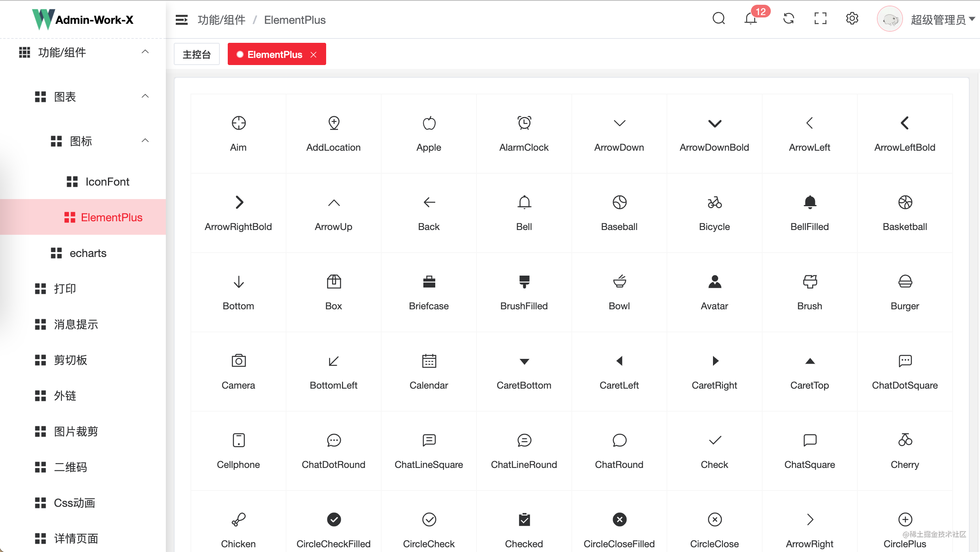Click the refresh page icon

(789, 19)
